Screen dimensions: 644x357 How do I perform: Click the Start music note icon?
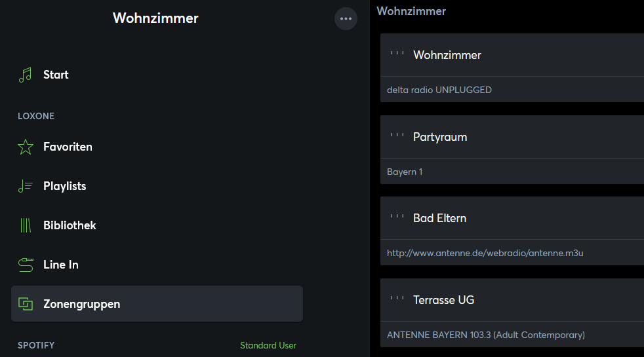click(26, 75)
